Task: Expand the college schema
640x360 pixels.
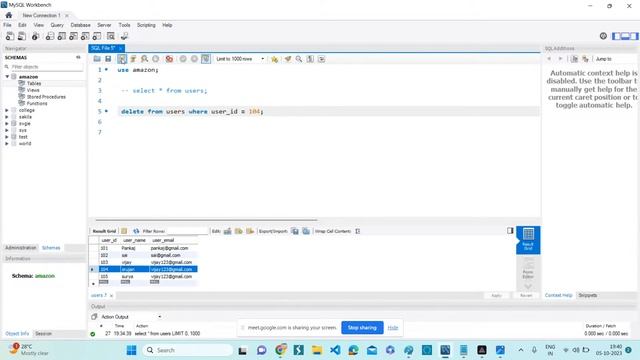Action: point(7,110)
